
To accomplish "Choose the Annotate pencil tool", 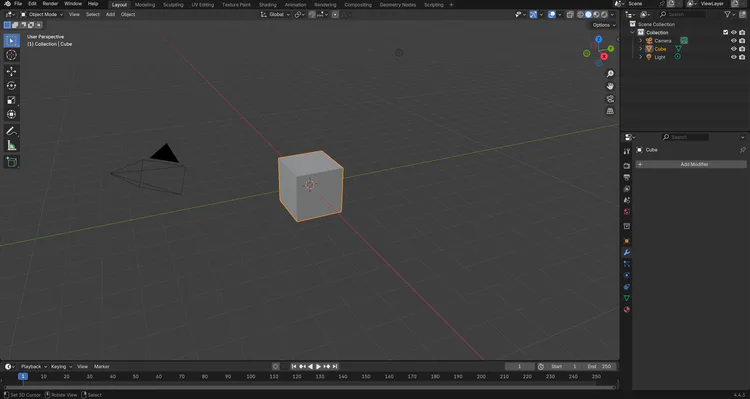I will (11, 131).
